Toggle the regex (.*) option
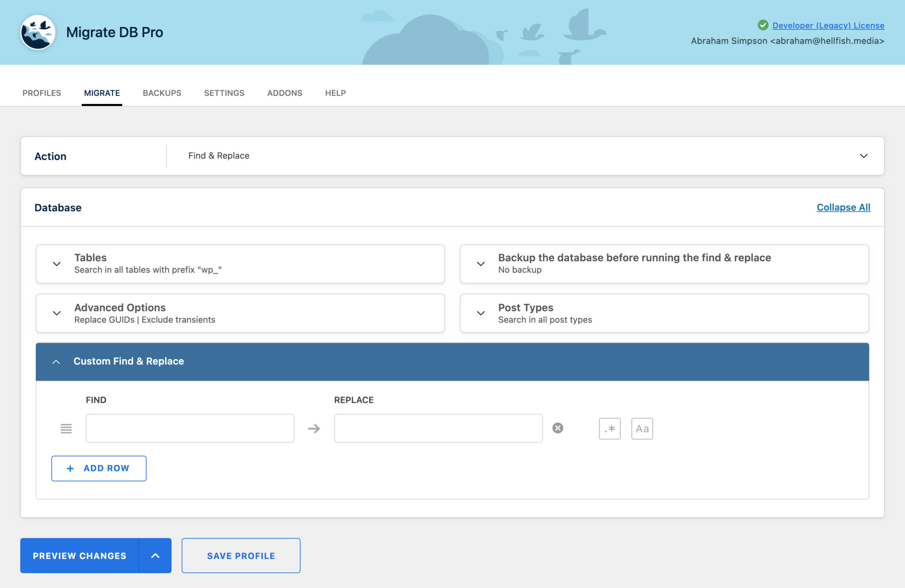Screen dimensions: 905x588 [x=609, y=428]
